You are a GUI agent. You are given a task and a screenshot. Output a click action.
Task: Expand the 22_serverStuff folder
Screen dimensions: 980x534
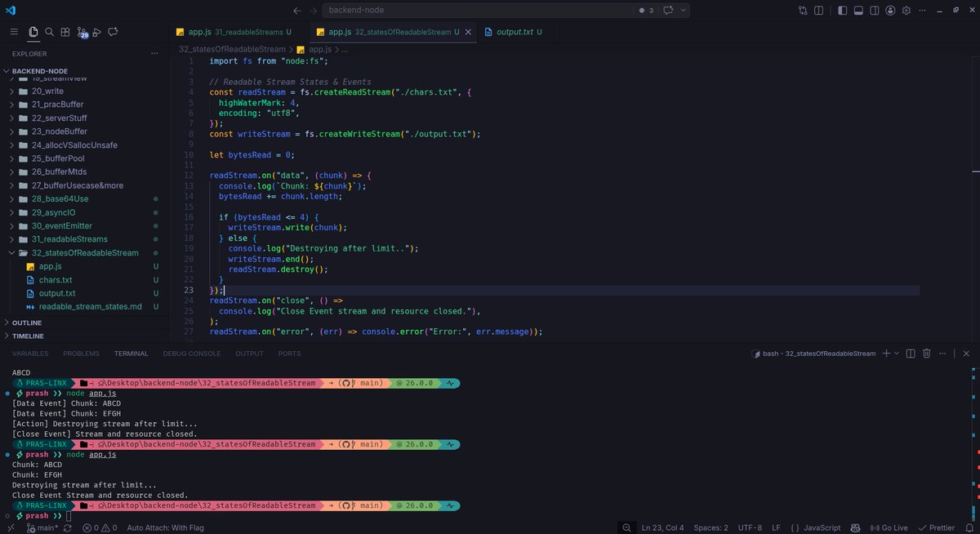coord(83,118)
